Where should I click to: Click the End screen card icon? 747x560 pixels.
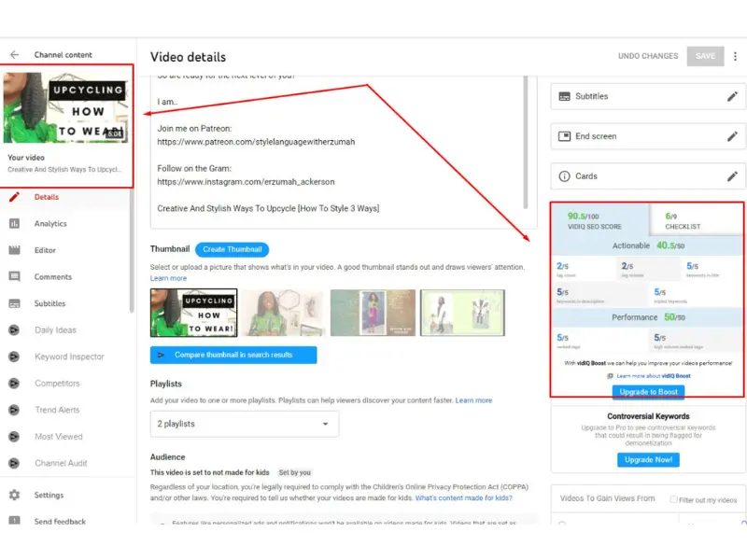(564, 136)
